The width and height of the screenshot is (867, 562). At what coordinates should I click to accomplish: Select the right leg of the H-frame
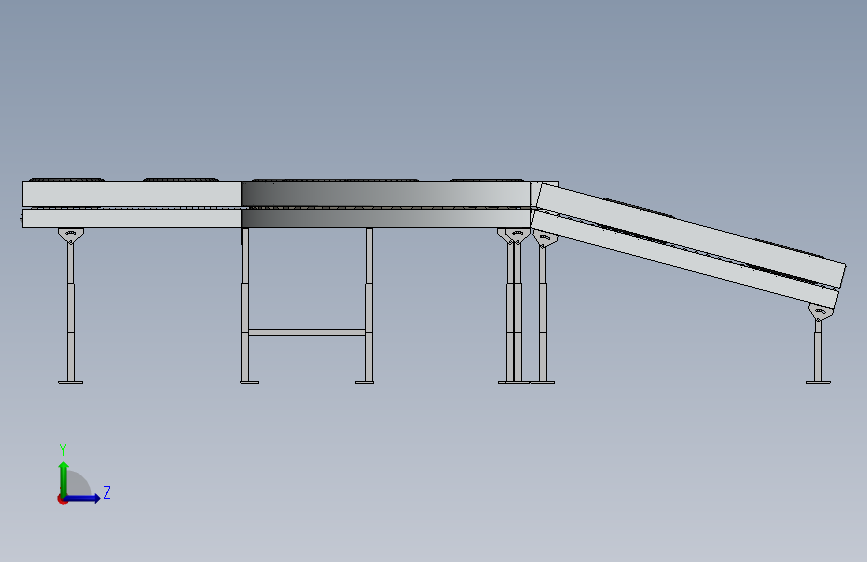click(x=369, y=304)
